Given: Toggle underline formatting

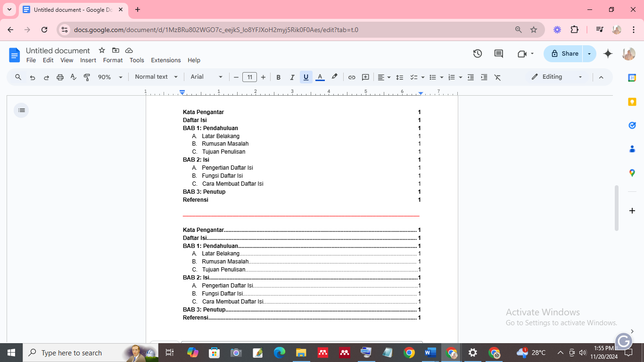Looking at the screenshot, I should (306, 77).
